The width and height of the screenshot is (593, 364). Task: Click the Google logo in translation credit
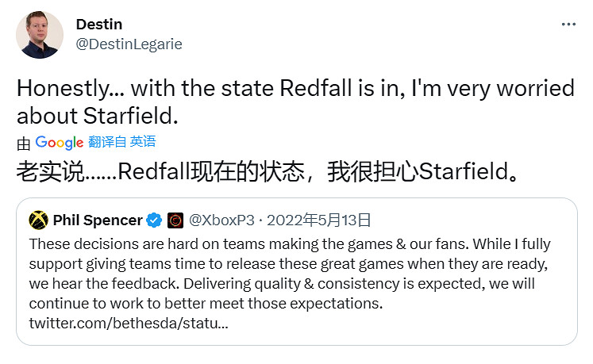tap(60, 143)
